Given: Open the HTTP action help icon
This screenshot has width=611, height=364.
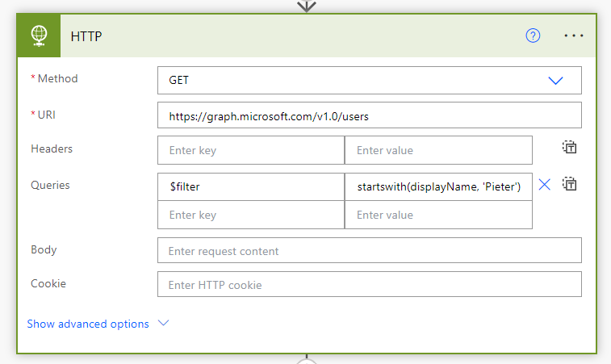Looking at the screenshot, I should (x=533, y=36).
